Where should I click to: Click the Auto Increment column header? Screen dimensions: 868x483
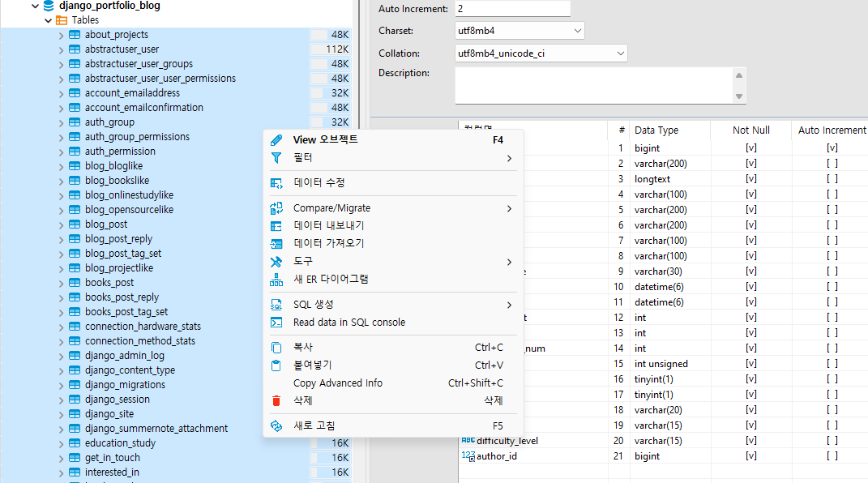click(x=832, y=130)
